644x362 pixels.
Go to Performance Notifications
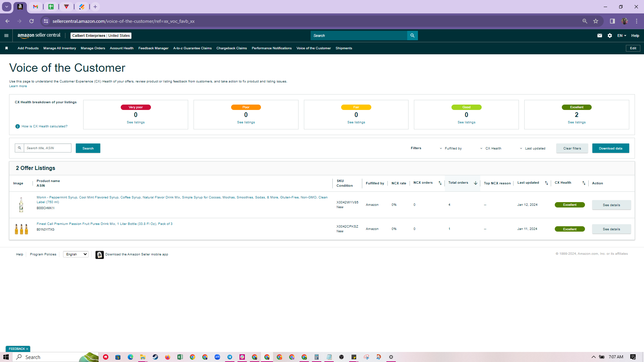(272, 48)
